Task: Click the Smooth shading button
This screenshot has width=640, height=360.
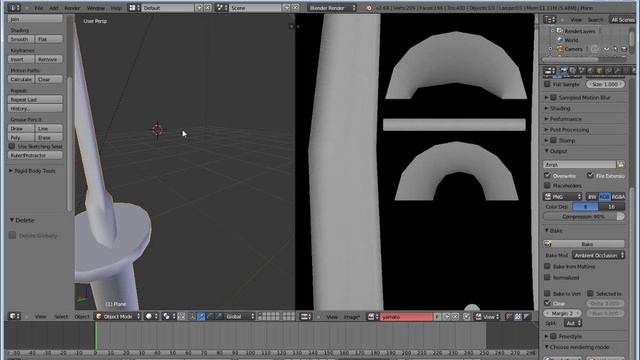Action: [21, 39]
